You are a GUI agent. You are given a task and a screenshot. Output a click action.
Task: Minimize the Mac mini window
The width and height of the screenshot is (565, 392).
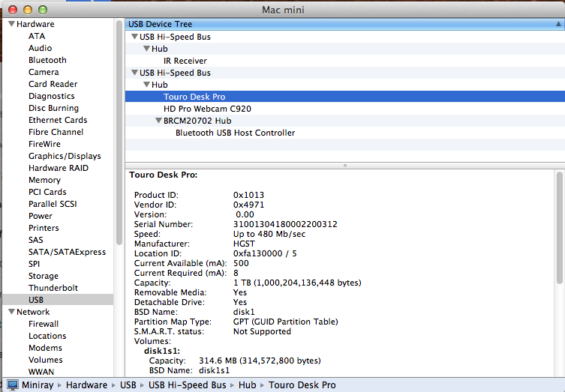click(x=28, y=10)
